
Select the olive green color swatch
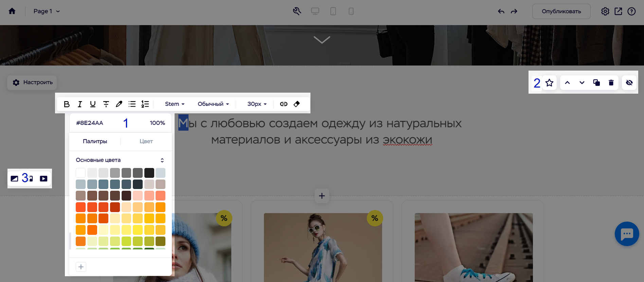[x=160, y=241]
